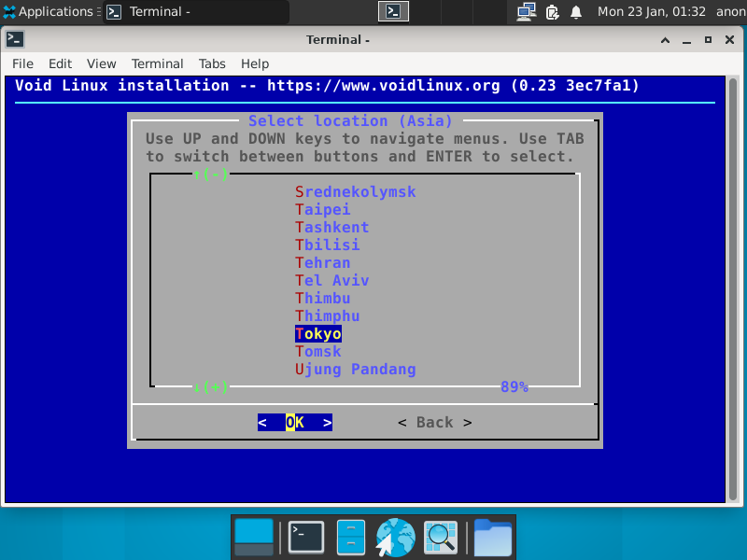Open Application Finder magnifier icon in the dock
The image size is (747, 560).
tap(441, 538)
